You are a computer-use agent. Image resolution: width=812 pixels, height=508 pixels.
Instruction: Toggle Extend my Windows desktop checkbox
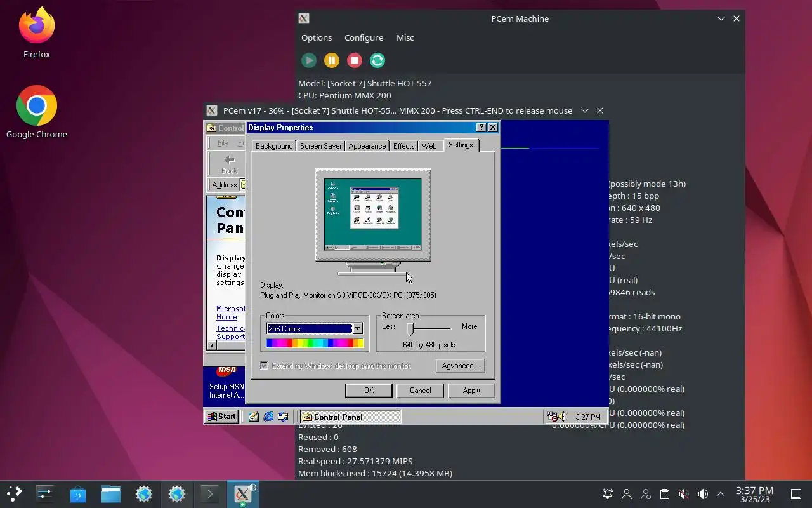[264, 366]
